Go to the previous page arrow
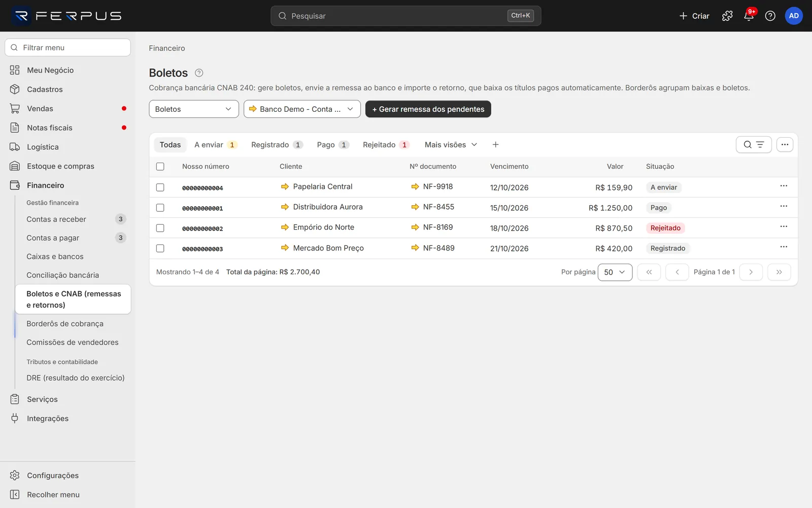The height and width of the screenshot is (508, 812). point(677,272)
